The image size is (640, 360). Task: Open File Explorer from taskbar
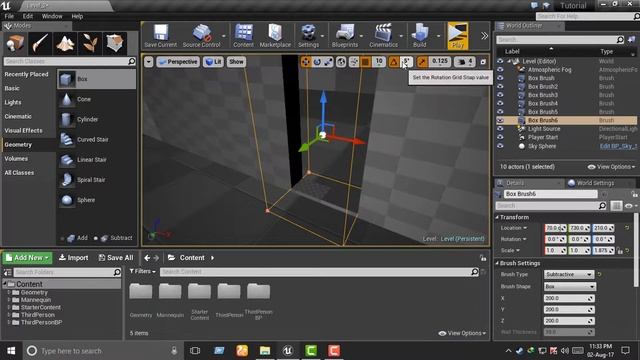[265, 351]
